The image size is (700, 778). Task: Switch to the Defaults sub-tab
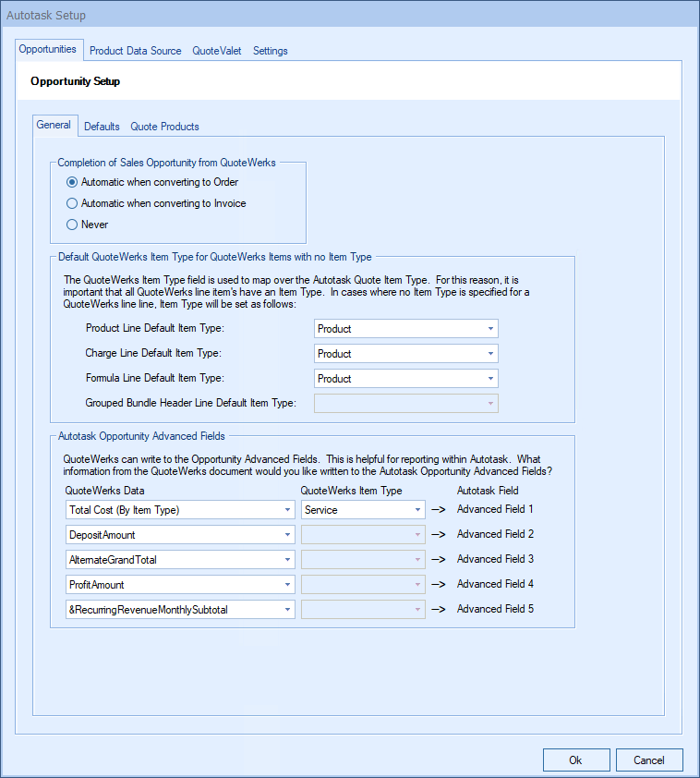(x=102, y=127)
